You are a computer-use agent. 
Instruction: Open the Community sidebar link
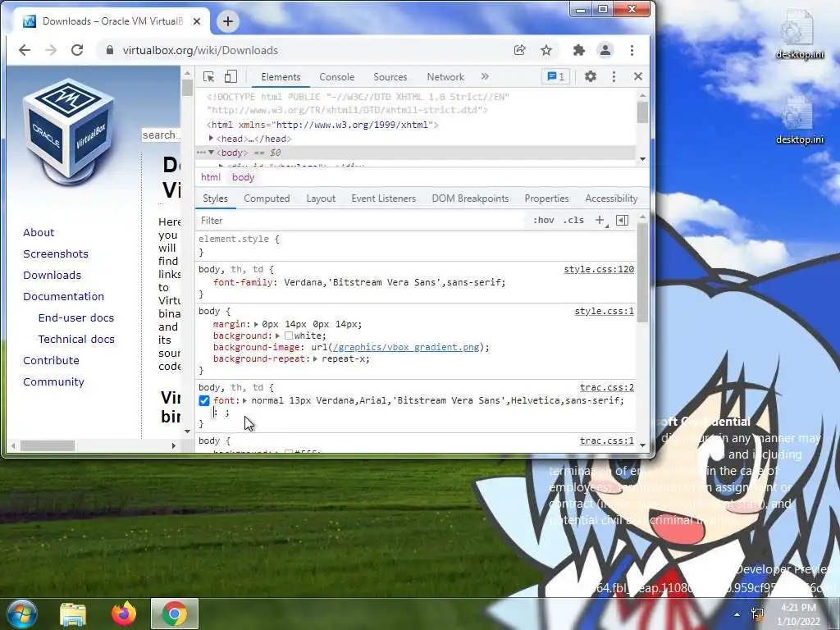[x=53, y=382]
